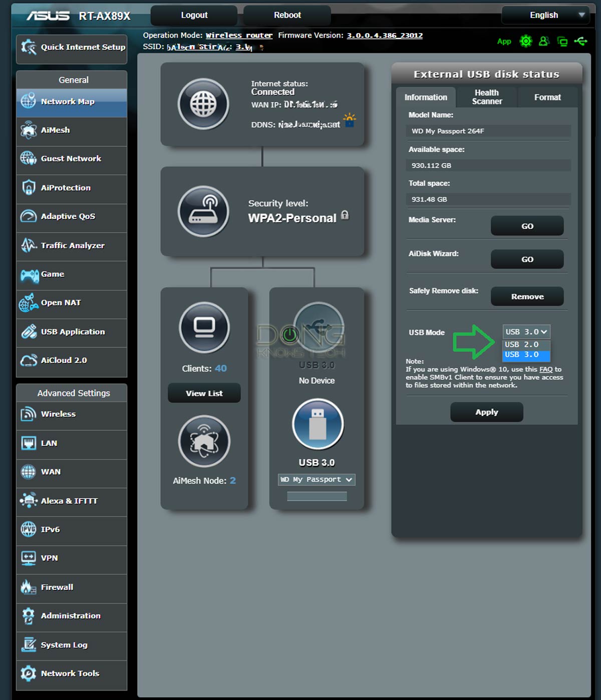
Task: Select the Guest Network icon
Action: (x=28, y=158)
